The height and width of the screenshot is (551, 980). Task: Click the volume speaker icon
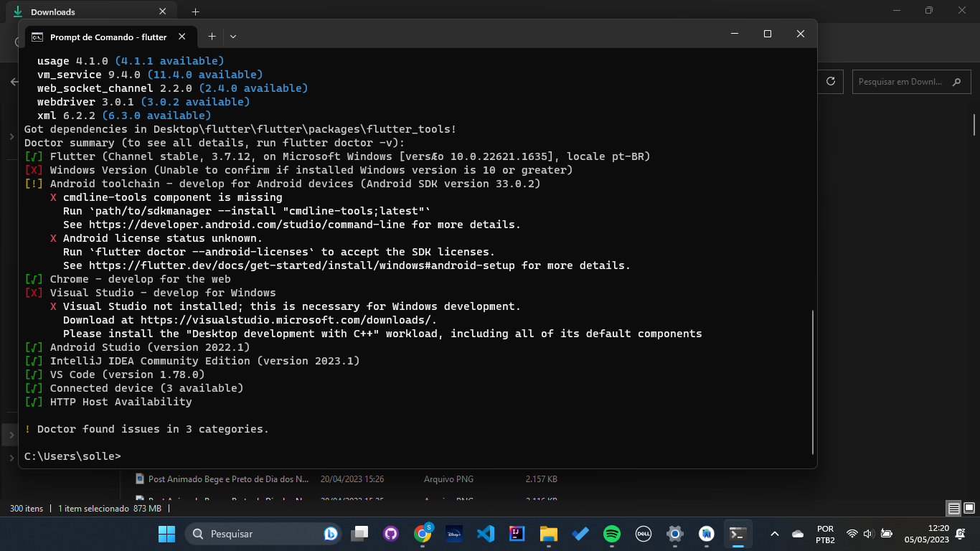pos(868,534)
